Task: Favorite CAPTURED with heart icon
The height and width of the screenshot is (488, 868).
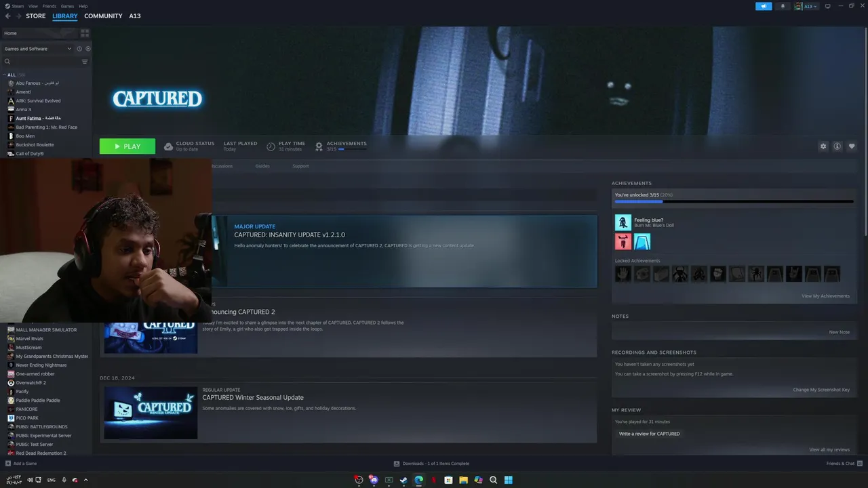Action: pyautogui.click(x=852, y=146)
